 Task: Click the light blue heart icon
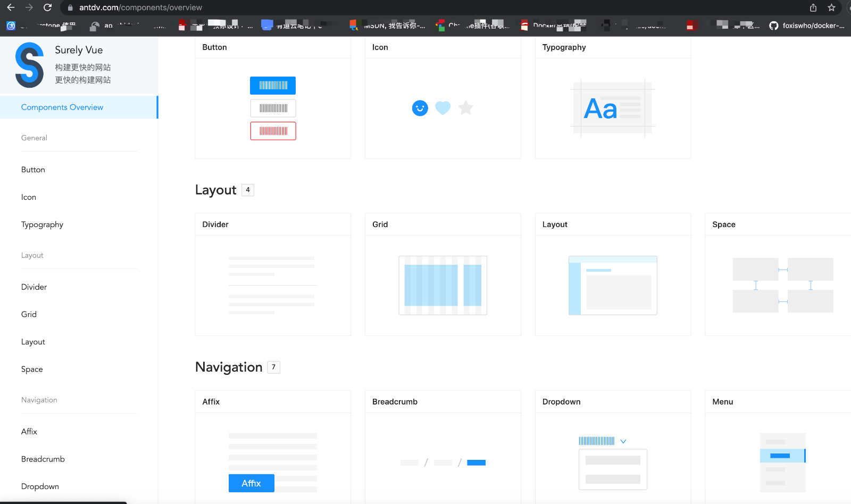click(443, 108)
